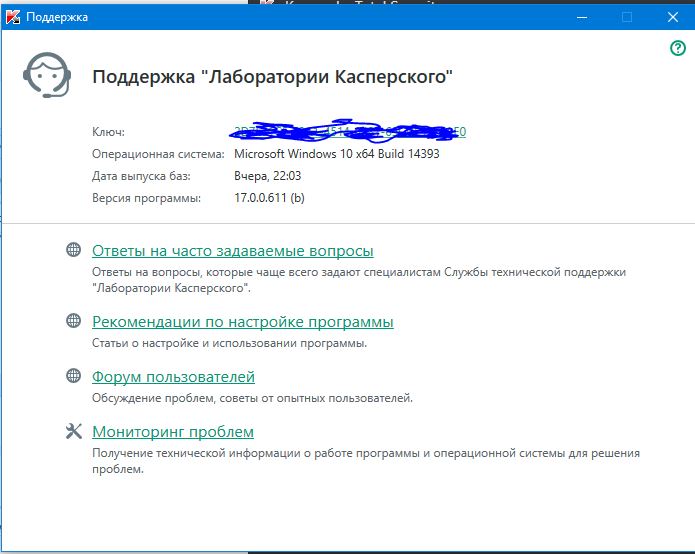Viewport: 695px width, 554px height.
Task: Click globe icon beside frequently asked questions
Action: pyautogui.click(x=74, y=250)
